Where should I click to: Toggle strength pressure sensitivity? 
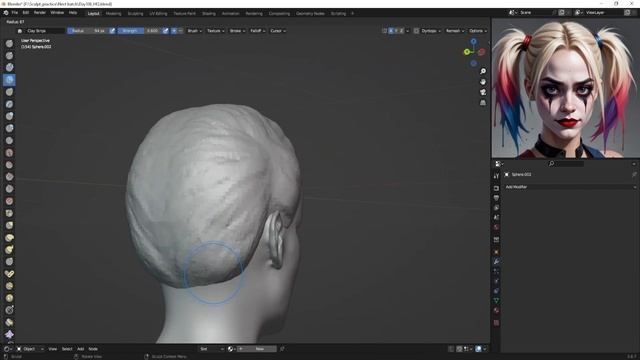tap(165, 31)
